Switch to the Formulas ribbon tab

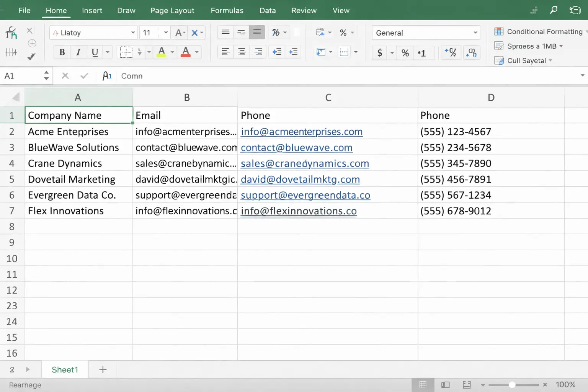(x=227, y=10)
